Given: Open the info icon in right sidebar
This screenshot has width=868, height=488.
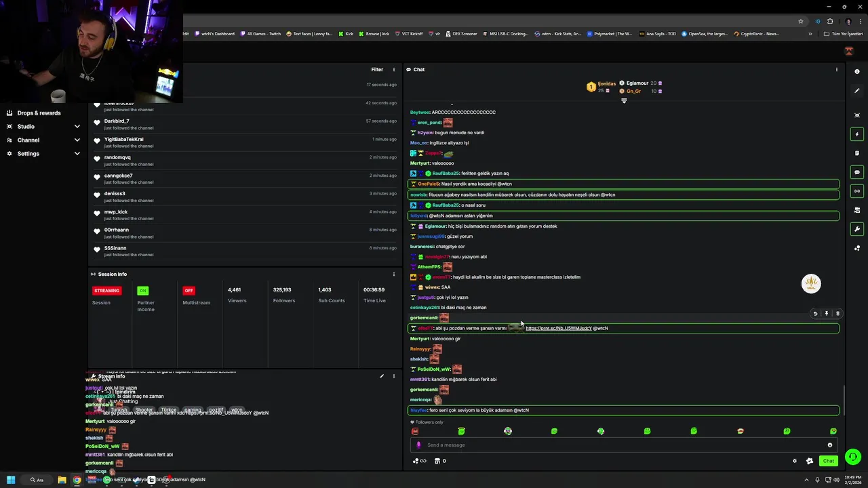Looking at the screenshot, I should [x=857, y=72].
